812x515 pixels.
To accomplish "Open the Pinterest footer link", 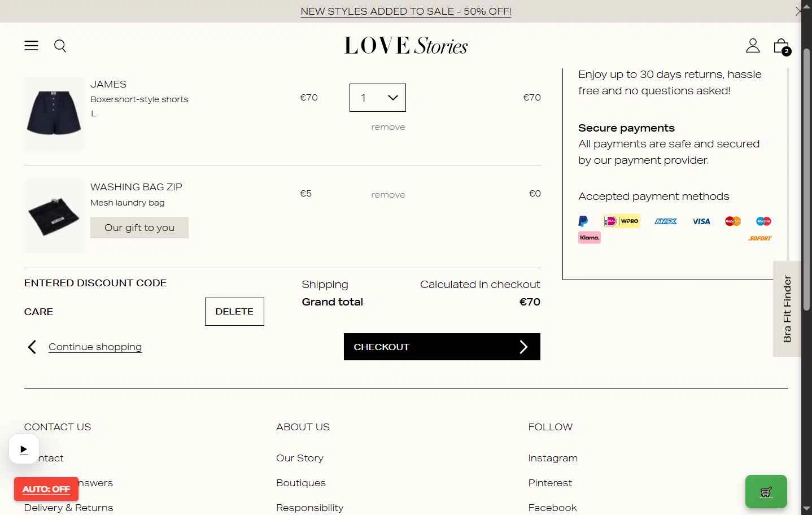I will [x=550, y=483].
